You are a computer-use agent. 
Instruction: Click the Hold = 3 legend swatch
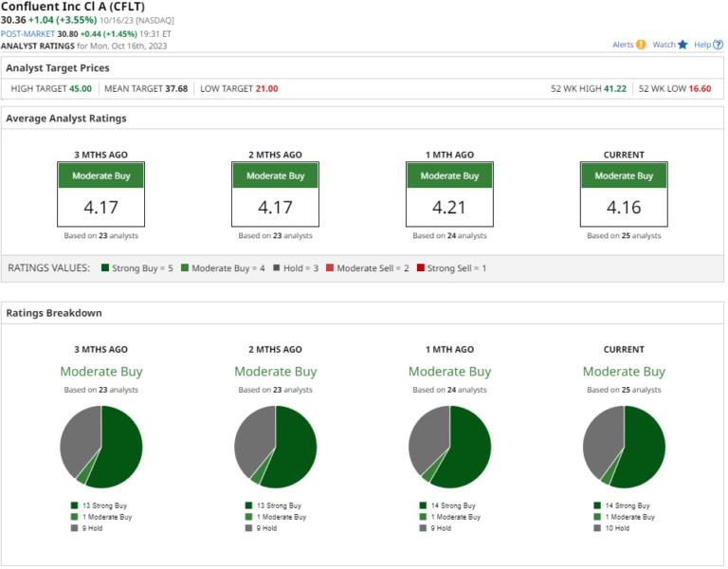pos(276,267)
